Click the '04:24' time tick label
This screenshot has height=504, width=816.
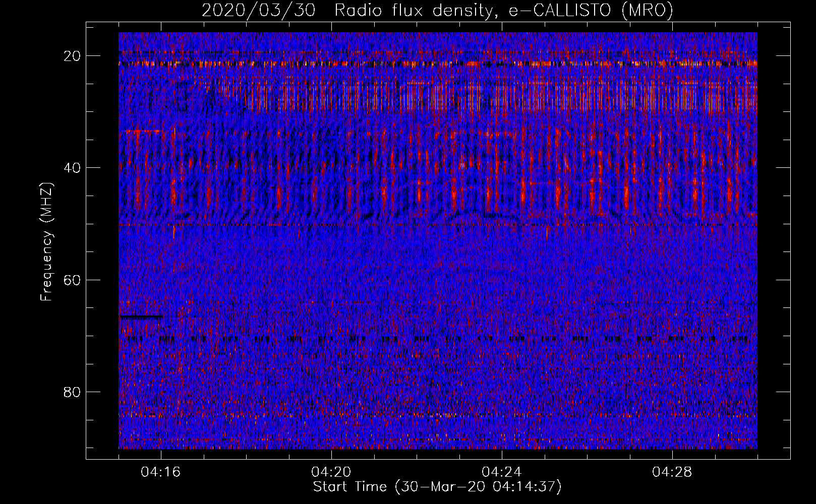(502, 472)
